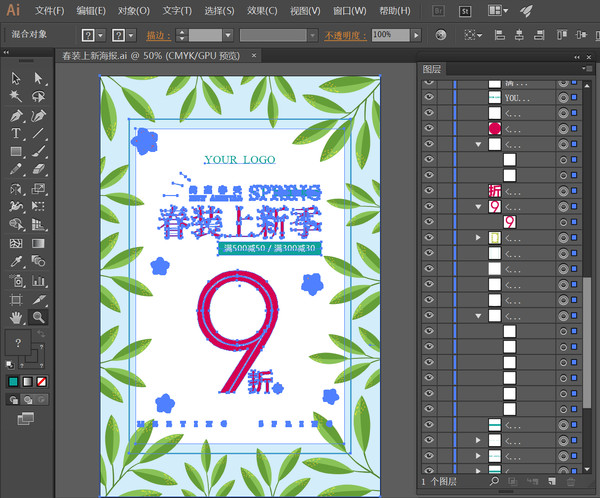Open the stroke weight dropdown
Image resolution: width=600 pixels, height=498 pixels.
[228, 35]
